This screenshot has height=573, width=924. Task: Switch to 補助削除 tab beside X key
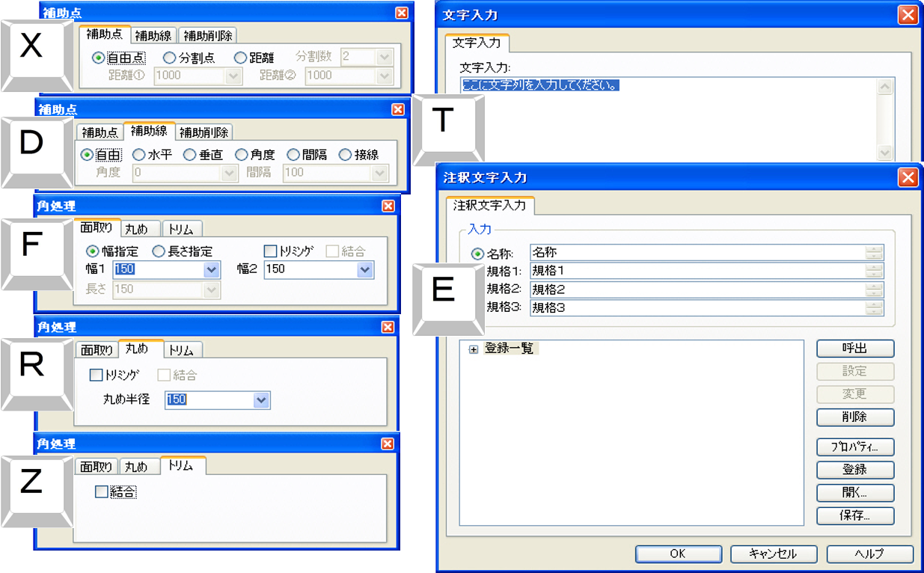pos(208,35)
